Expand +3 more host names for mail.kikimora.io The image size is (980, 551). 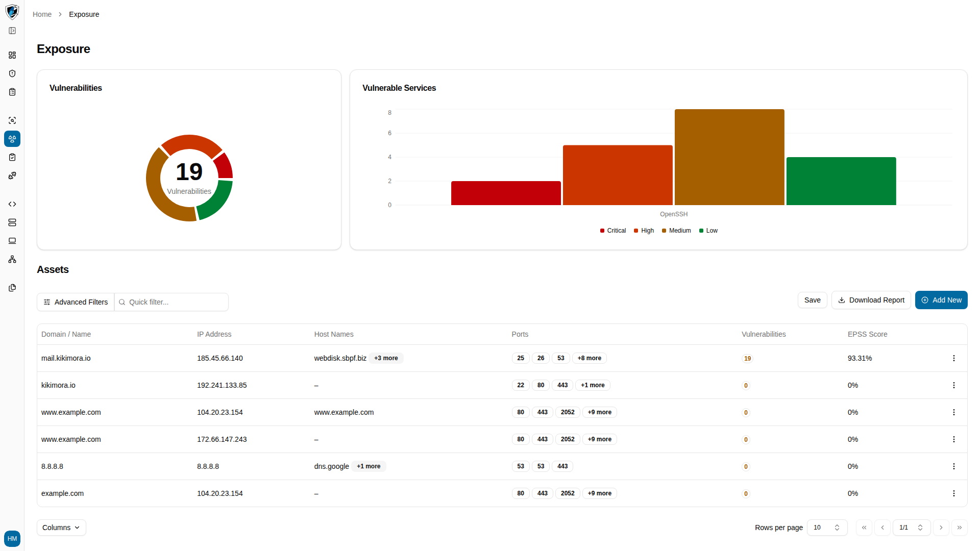pos(386,358)
